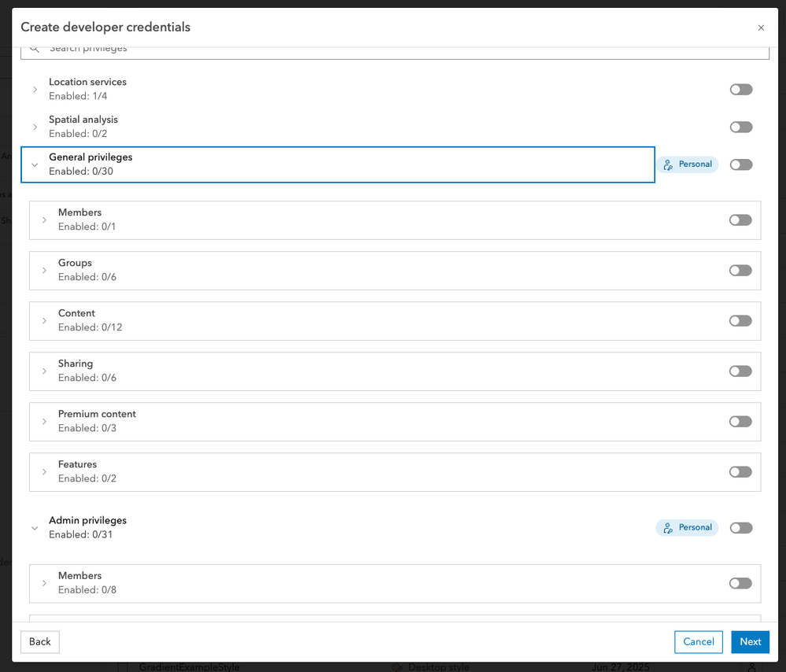This screenshot has width=786, height=672.
Task: Enable the Spatial analysis toggle
Action: coord(740,127)
